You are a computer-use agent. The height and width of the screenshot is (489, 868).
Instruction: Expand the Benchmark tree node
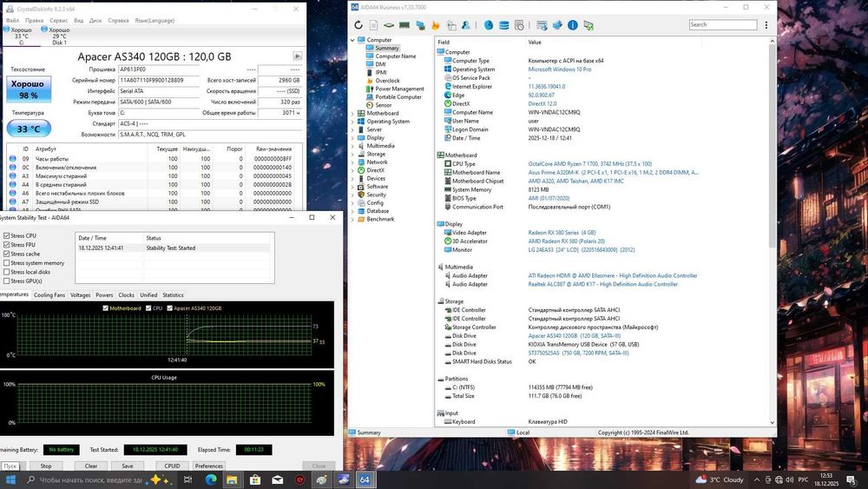pyautogui.click(x=352, y=219)
